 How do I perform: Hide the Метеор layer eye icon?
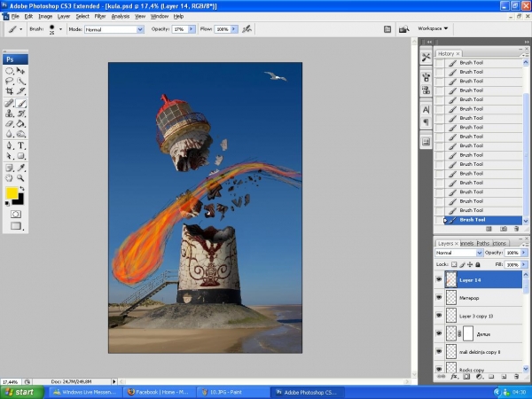click(439, 298)
